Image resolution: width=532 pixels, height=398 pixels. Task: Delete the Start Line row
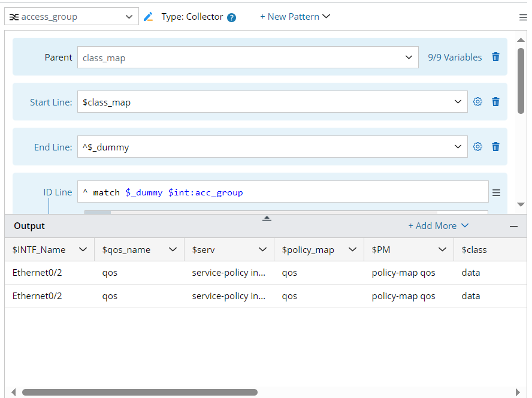tap(495, 102)
